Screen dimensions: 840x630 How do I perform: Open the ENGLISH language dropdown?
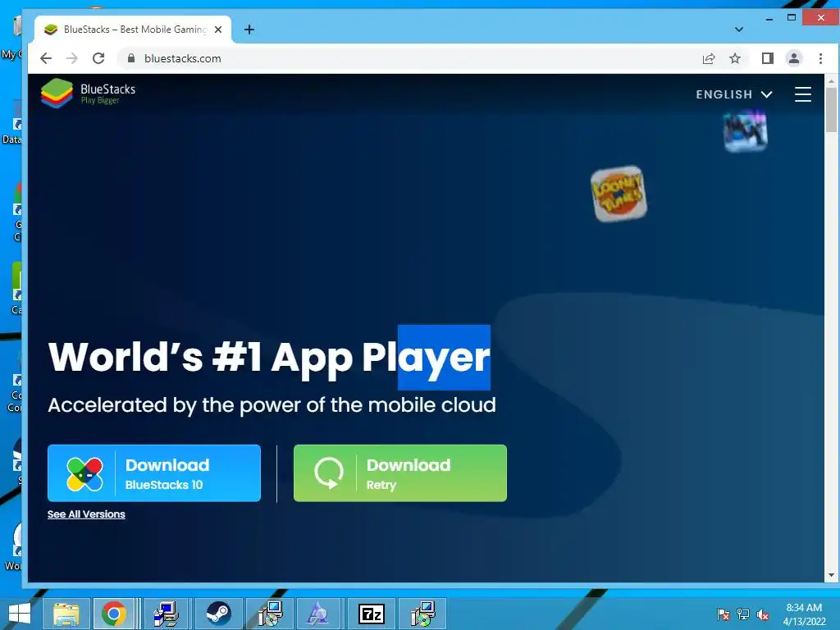pos(734,94)
